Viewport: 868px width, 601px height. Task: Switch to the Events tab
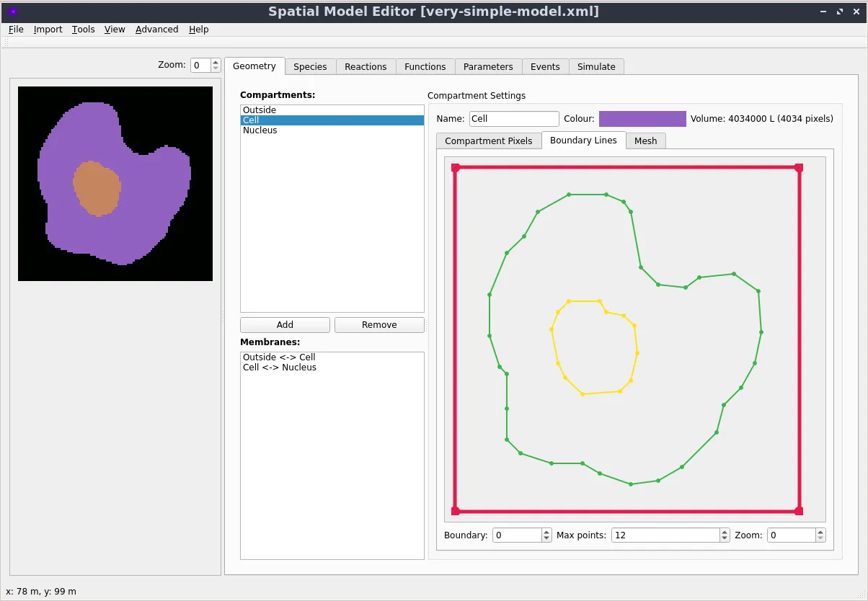pos(545,66)
